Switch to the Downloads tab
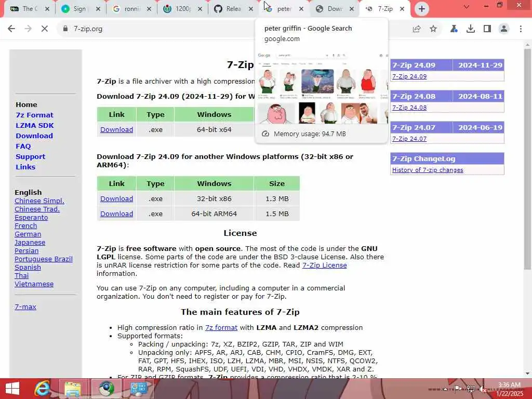Viewport: 532px width, 399px height. pyautogui.click(x=334, y=9)
